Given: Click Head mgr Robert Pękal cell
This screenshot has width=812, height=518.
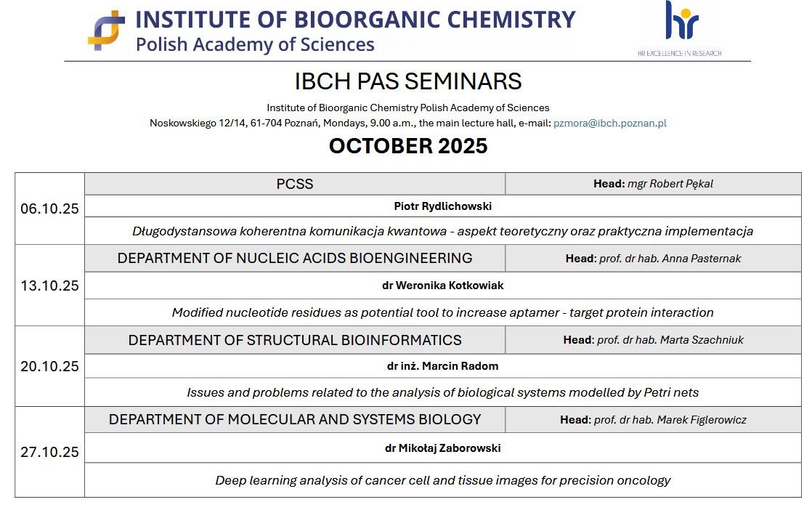Looking at the screenshot, I should [x=653, y=184].
